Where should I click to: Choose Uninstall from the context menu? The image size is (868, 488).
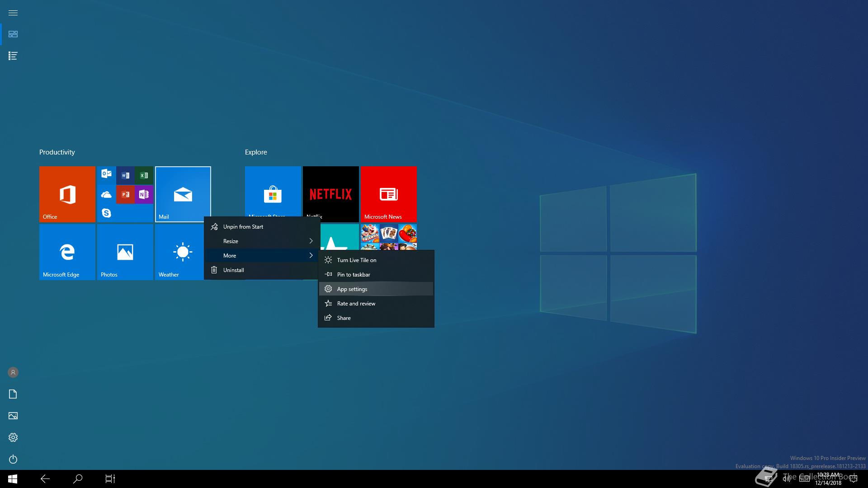(x=262, y=270)
